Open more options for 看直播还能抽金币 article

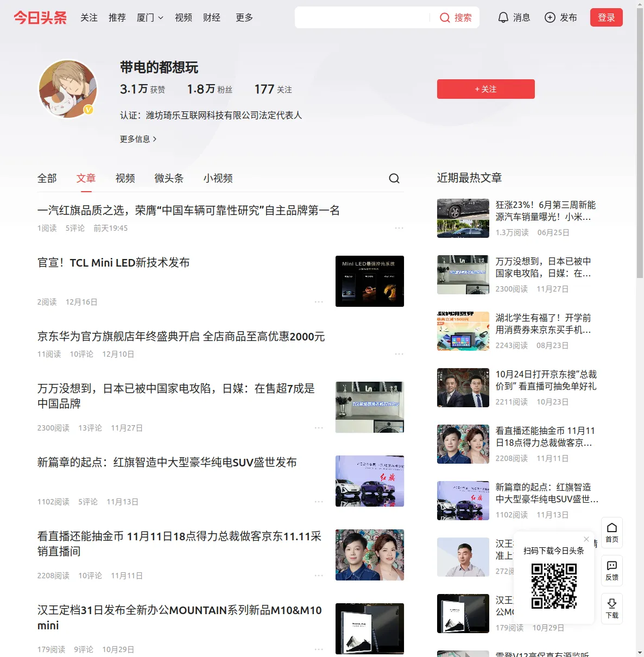coord(319,576)
